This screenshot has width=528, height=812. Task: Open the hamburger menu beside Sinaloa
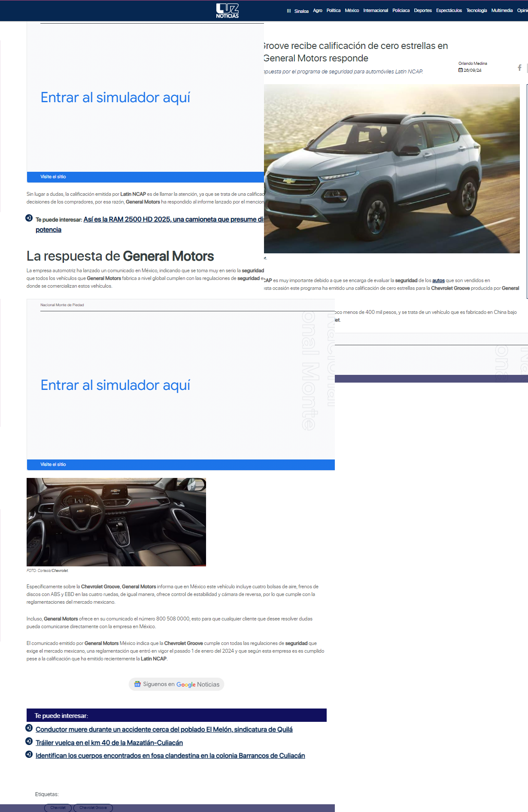point(289,11)
